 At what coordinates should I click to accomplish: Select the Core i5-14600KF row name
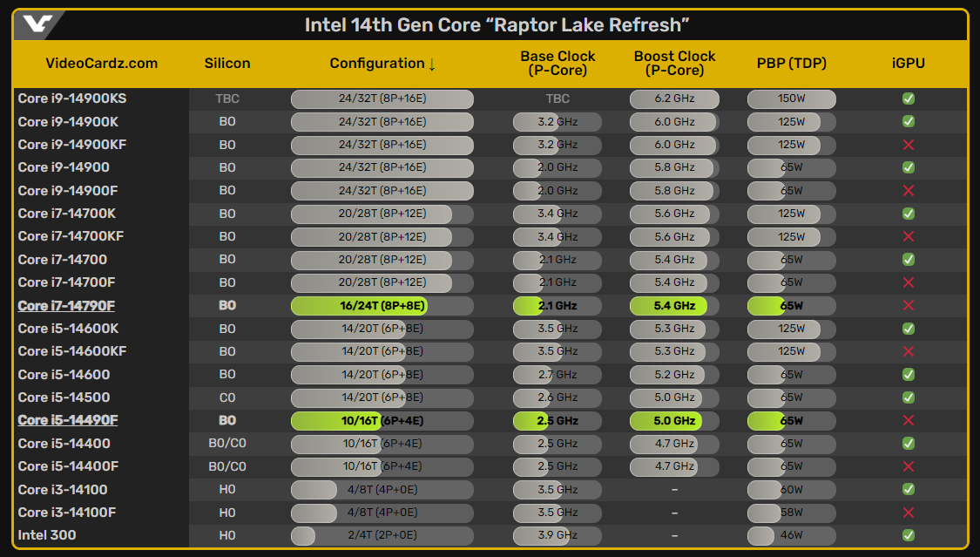(x=72, y=351)
